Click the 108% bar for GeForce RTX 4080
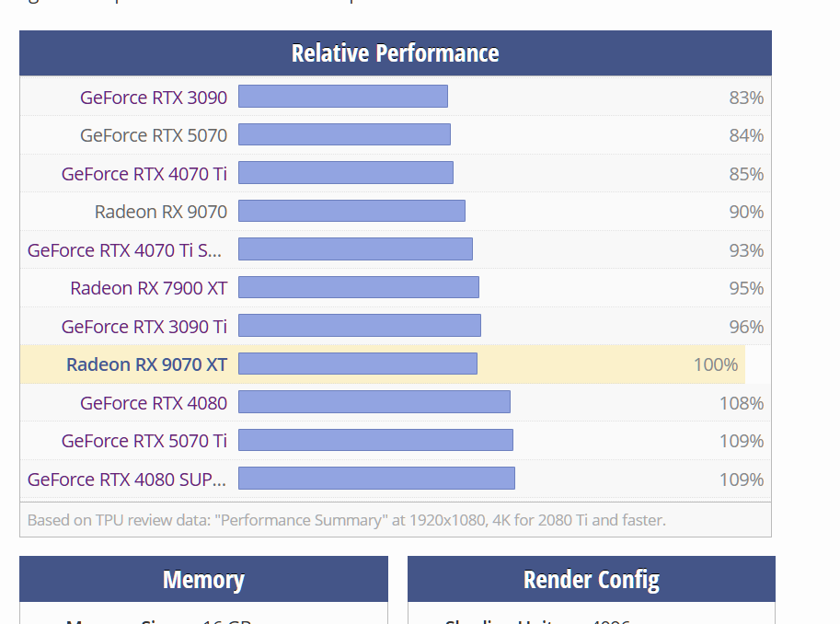Image resolution: width=840 pixels, height=624 pixels. [x=374, y=402]
